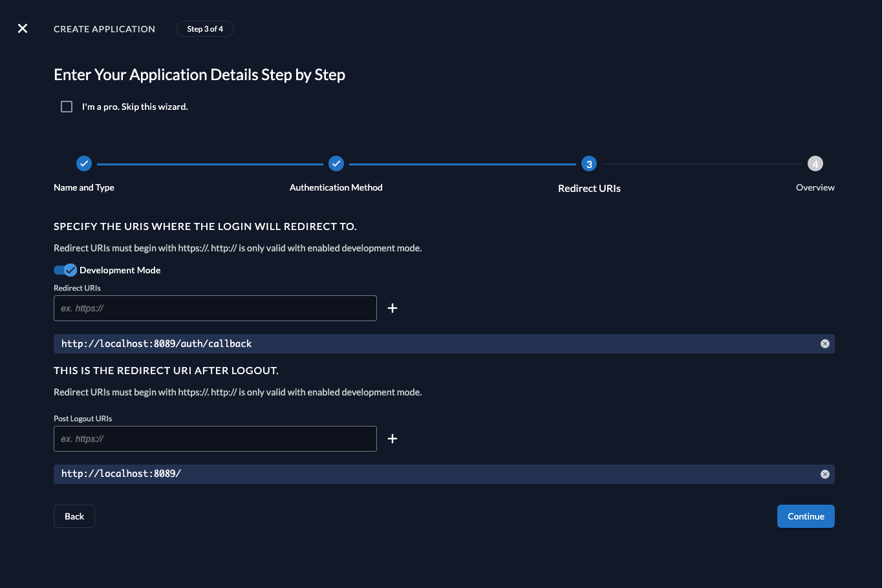The width and height of the screenshot is (882, 588).
Task: Click the checkmark on the Authentication Method step
Action: pos(336,163)
